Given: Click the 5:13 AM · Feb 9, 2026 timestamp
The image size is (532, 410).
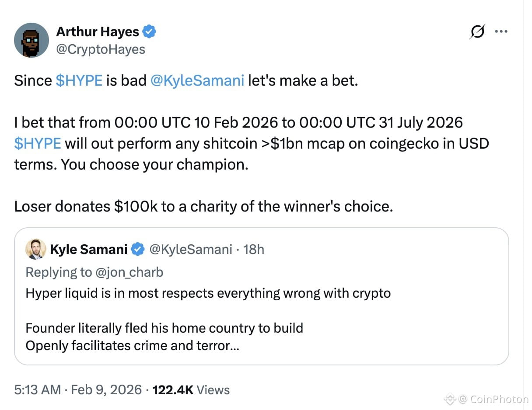Looking at the screenshot, I should (x=78, y=389).
